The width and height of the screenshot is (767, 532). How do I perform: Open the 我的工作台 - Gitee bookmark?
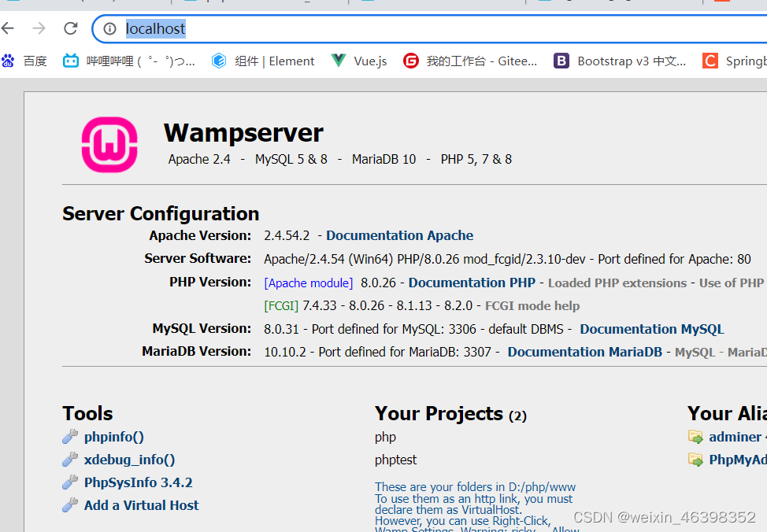pos(482,61)
